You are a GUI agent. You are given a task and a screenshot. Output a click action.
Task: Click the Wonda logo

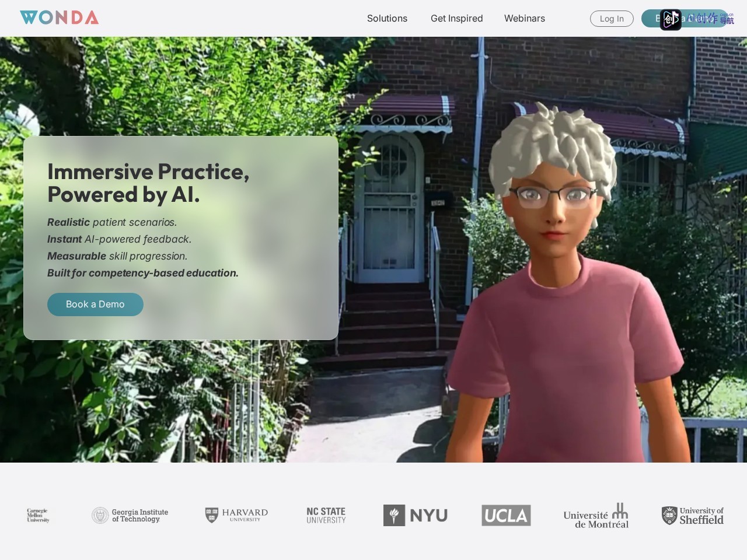click(59, 17)
